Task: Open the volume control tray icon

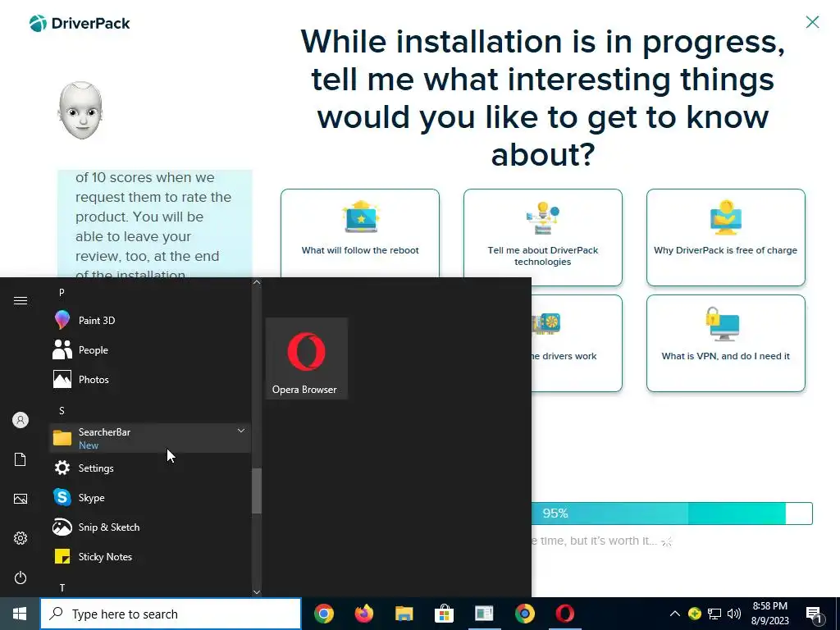Action: (x=734, y=614)
